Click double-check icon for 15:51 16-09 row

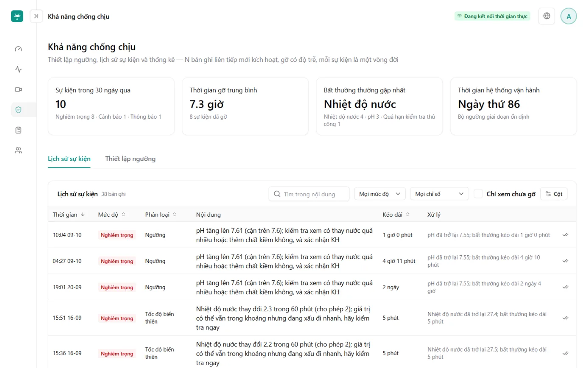(x=565, y=318)
